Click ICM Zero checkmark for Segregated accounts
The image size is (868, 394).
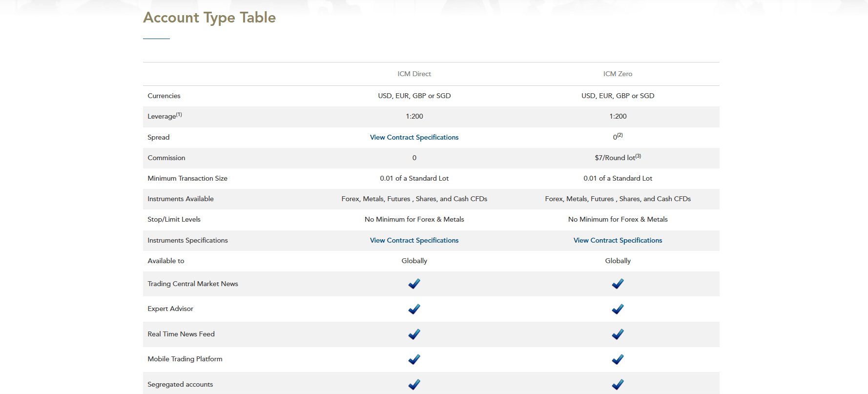[618, 385]
